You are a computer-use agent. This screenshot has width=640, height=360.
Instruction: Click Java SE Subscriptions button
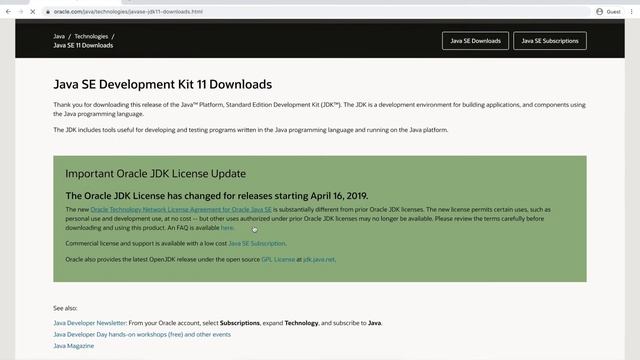550,41
